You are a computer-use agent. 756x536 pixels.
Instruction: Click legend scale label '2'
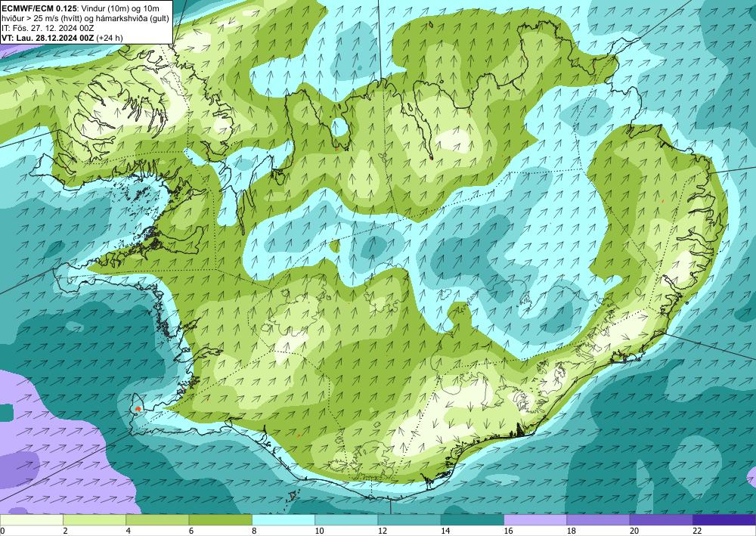tap(65, 531)
